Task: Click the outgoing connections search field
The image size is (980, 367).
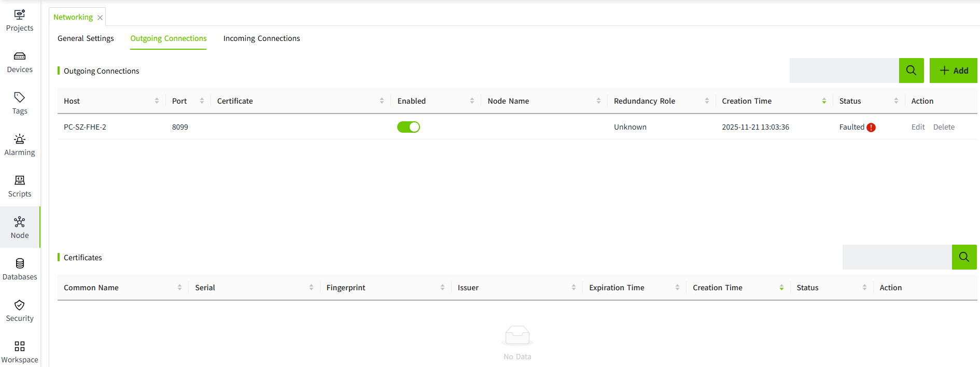Action: click(844, 70)
